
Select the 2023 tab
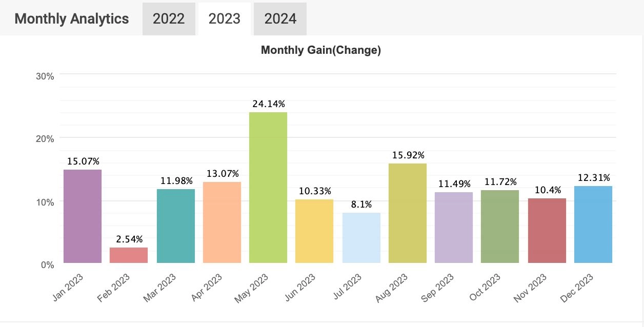pyautogui.click(x=225, y=19)
